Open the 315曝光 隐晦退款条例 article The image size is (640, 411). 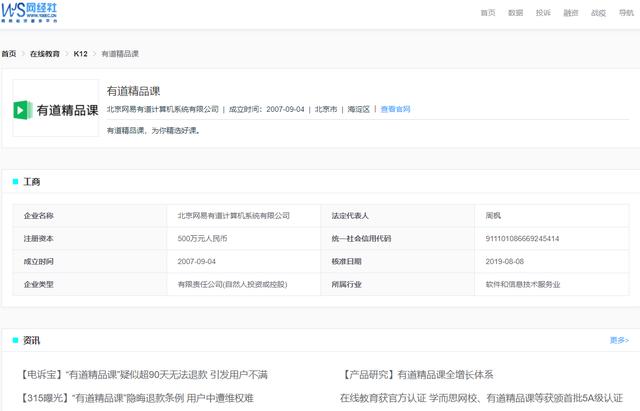(x=136, y=397)
